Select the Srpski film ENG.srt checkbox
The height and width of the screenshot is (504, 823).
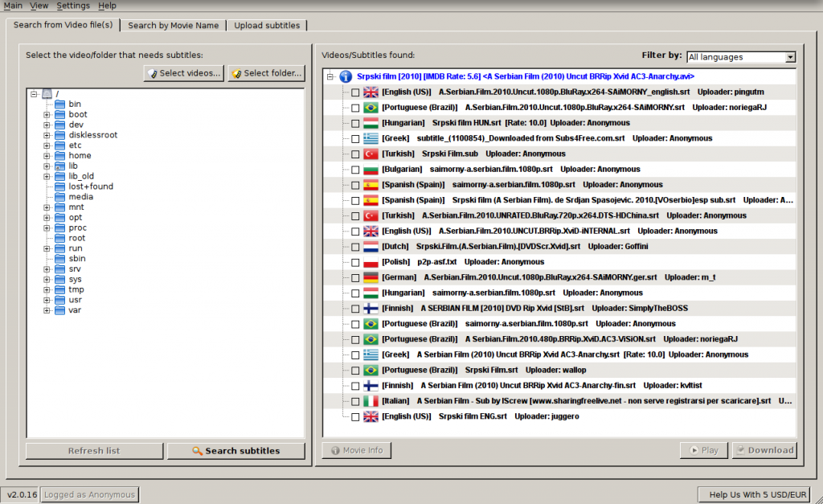[x=355, y=417]
